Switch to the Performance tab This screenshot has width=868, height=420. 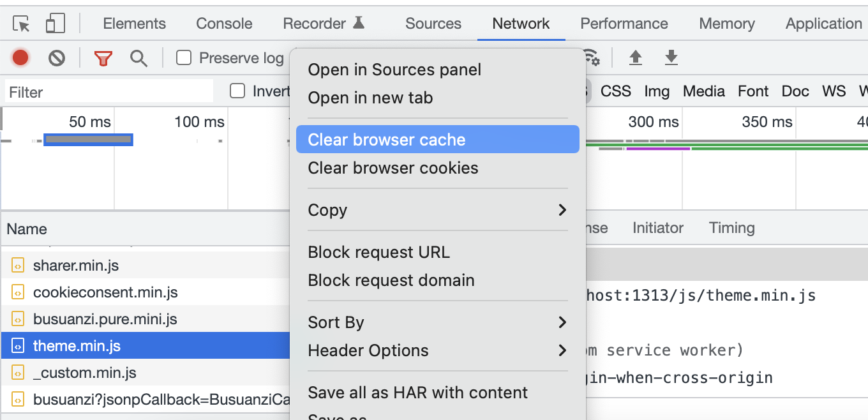pos(624,23)
